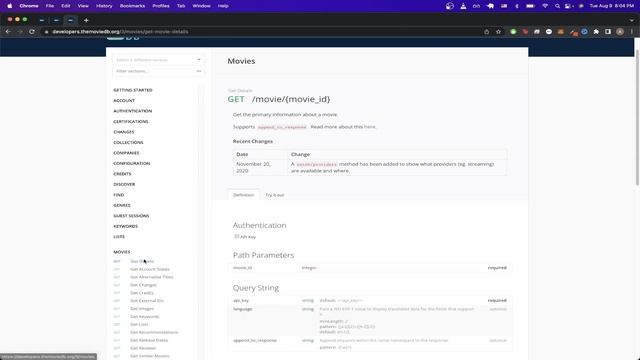Screen dimensions: 640x360
Task: Open the green circle extension
Action: point(513,31)
